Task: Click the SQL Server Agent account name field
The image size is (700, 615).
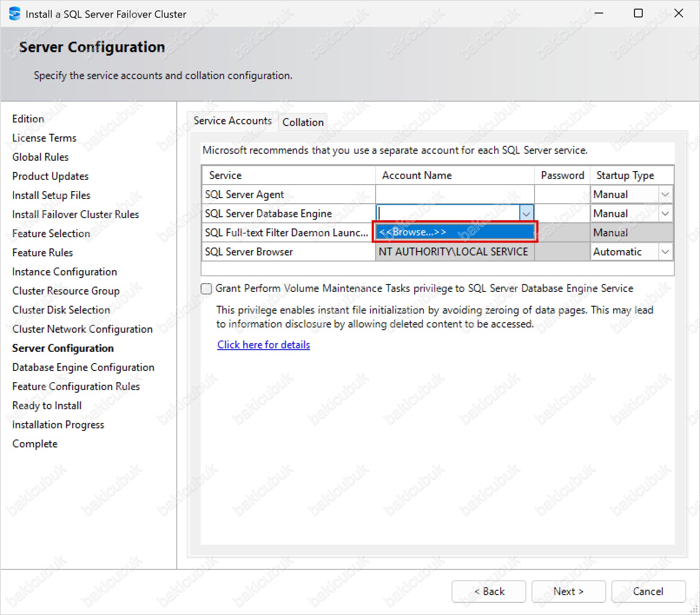Action: 454,195
